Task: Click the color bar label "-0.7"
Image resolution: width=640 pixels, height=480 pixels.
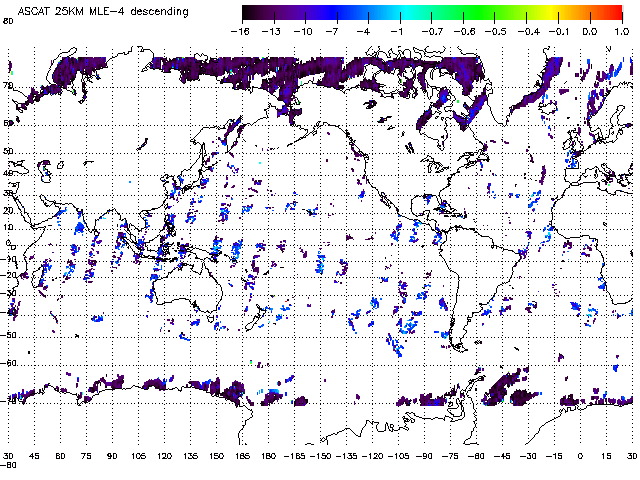Action: click(x=432, y=31)
